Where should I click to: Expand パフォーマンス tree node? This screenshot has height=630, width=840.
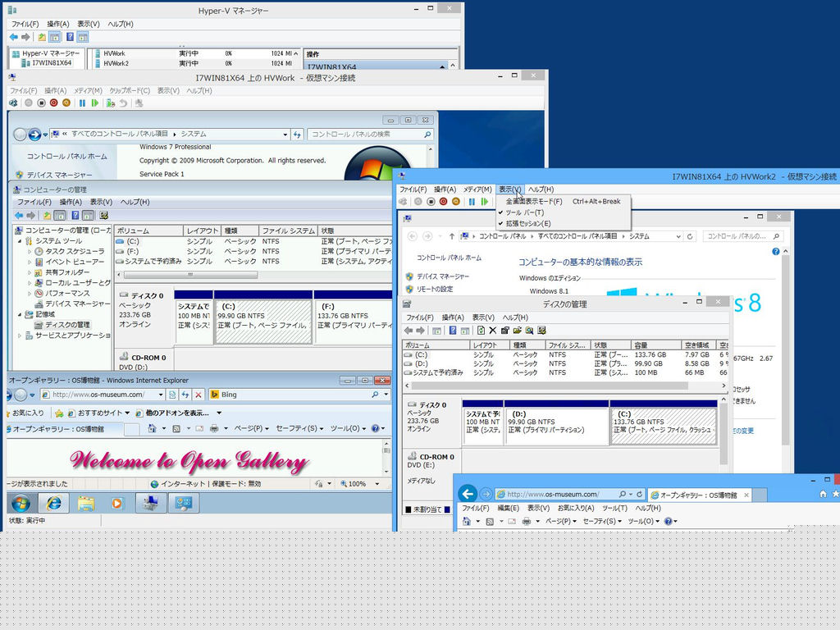[30, 294]
